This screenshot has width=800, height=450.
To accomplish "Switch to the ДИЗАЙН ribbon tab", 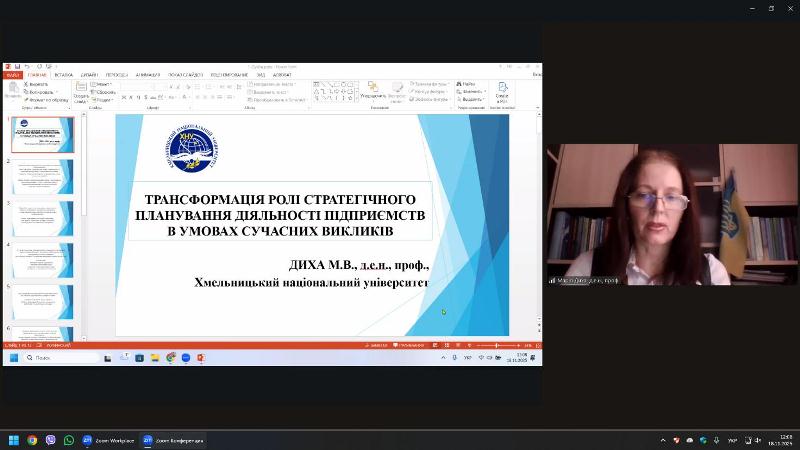I will 89,75.
